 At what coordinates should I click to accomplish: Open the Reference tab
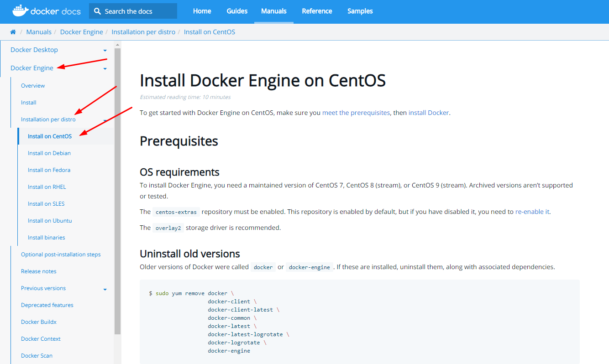click(x=317, y=11)
